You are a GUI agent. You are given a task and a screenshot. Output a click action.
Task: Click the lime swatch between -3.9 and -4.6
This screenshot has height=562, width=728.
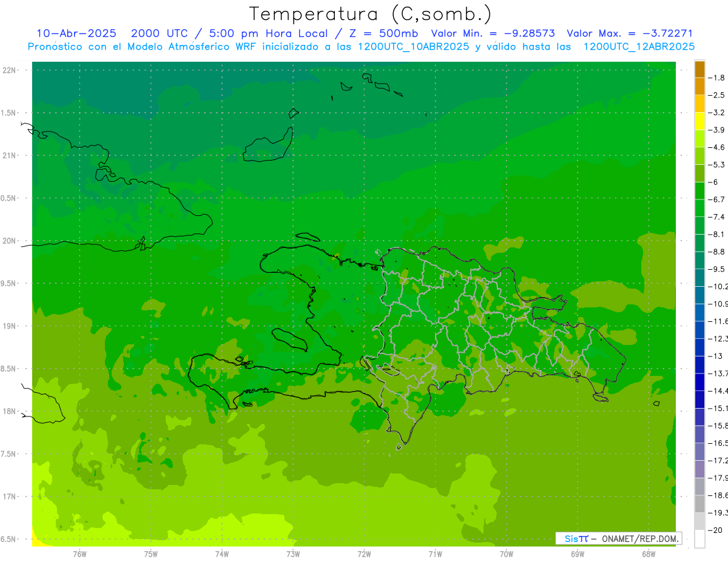pos(699,139)
